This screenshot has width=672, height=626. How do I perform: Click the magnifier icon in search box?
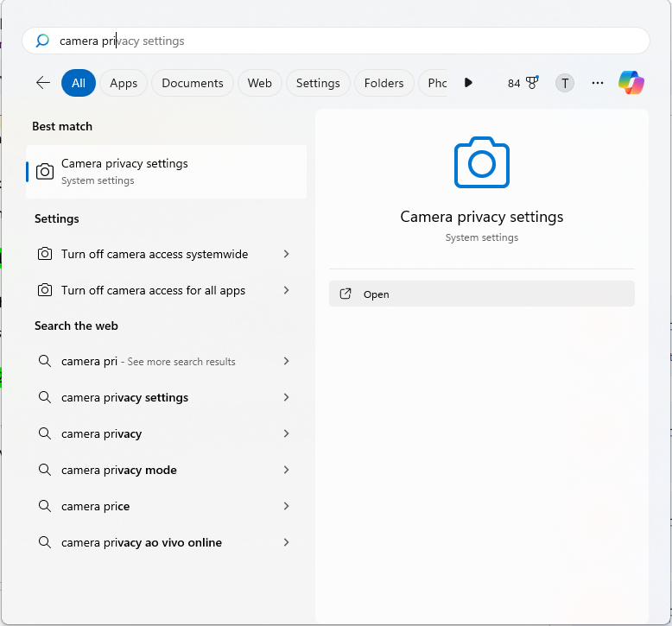click(42, 41)
